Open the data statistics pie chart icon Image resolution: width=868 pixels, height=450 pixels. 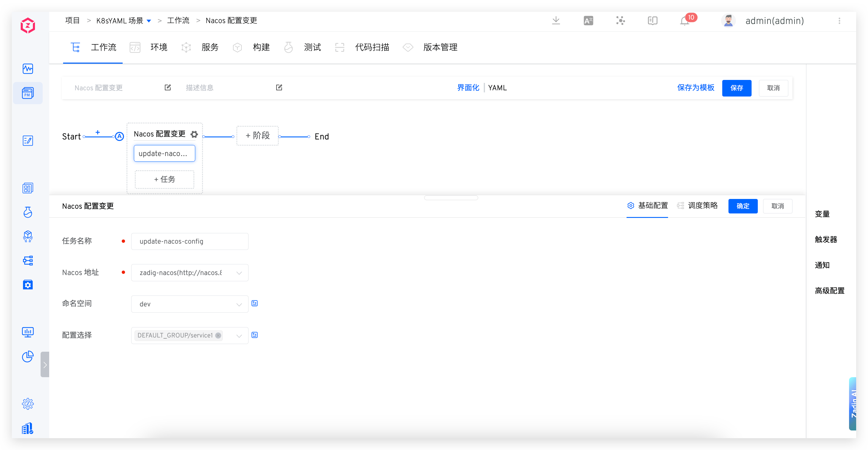coord(28,356)
